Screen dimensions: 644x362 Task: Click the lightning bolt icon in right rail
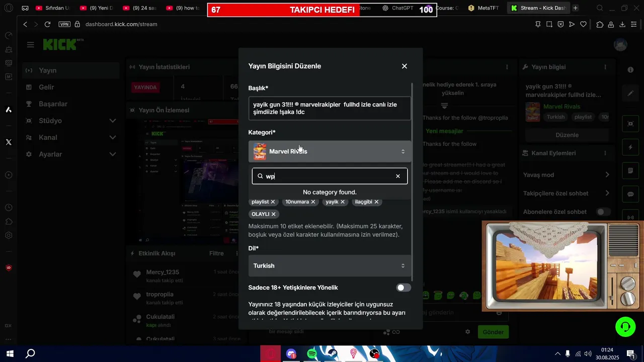pos(630,147)
